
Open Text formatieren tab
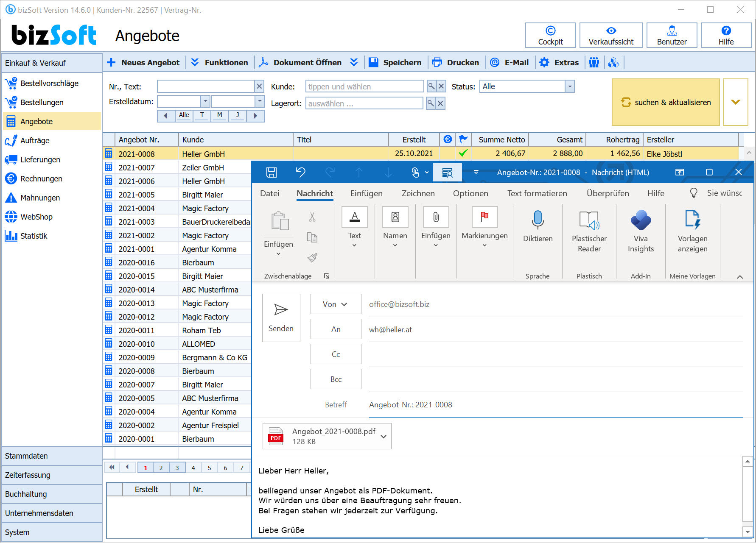(537, 193)
